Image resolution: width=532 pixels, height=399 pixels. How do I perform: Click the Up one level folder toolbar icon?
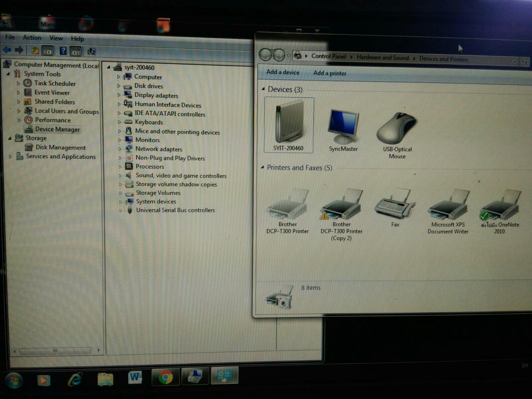[x=35, y=51]
